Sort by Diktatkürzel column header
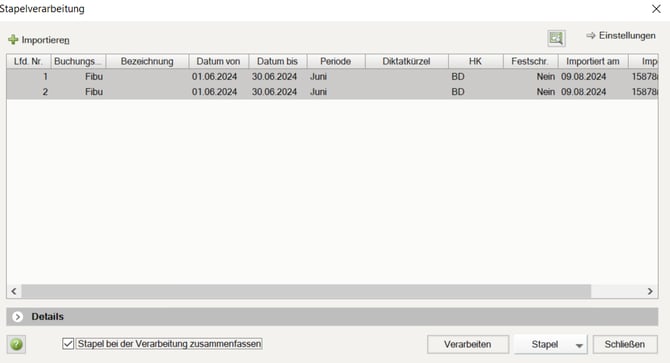The image size is (670, 363). coord(407,61)
